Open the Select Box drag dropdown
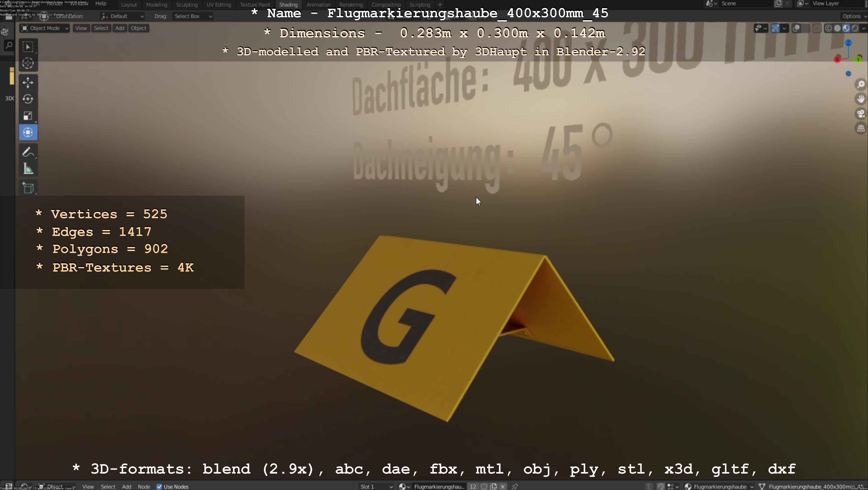 click(x=193, y=16)
